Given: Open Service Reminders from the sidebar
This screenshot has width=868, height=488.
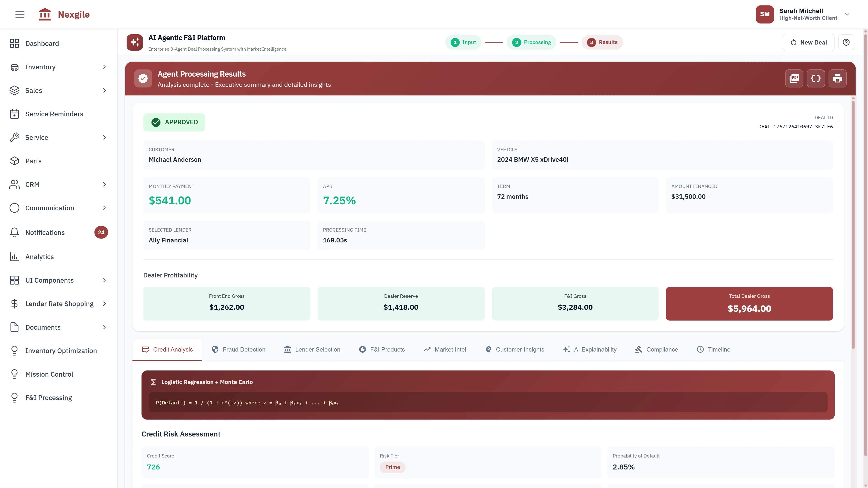Looking at the screenshot, I should 54,114.
